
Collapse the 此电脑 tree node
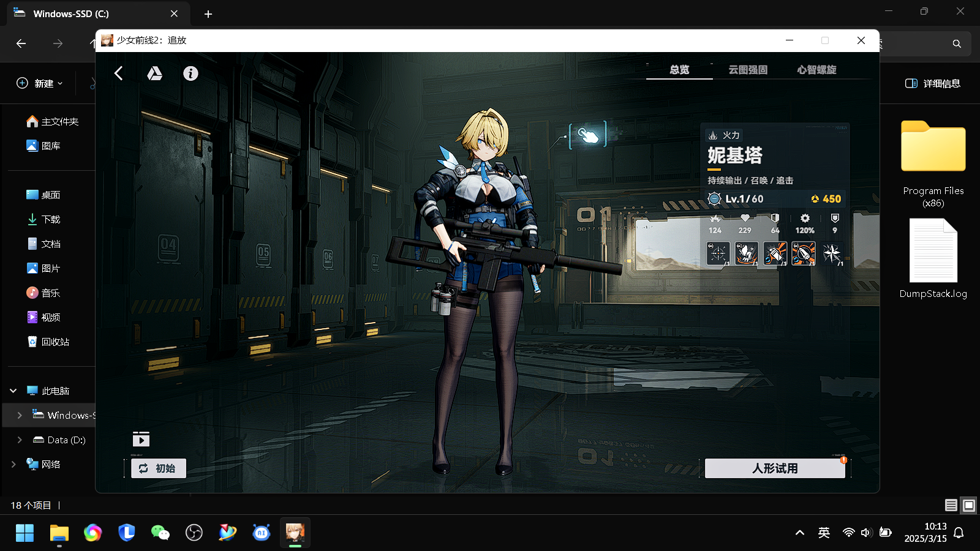coord(13,391)
